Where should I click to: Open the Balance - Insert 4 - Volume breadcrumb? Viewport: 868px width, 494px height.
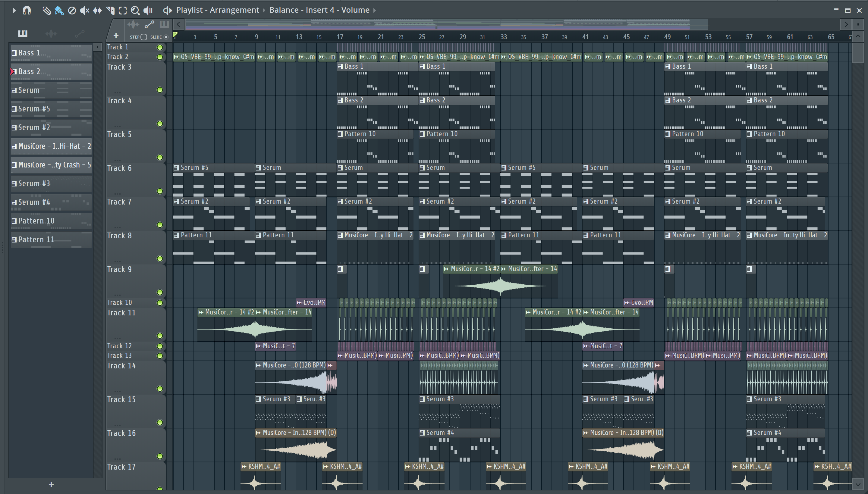click(319, 10)
